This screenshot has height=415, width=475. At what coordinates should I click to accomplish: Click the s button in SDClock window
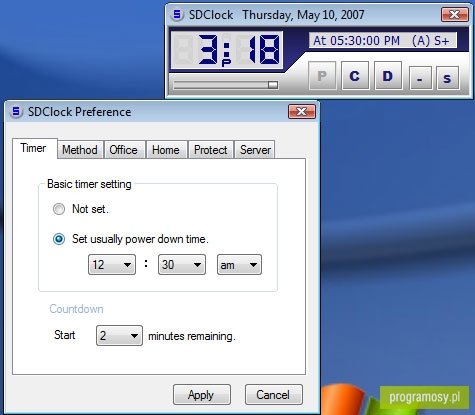pos(447,78)
